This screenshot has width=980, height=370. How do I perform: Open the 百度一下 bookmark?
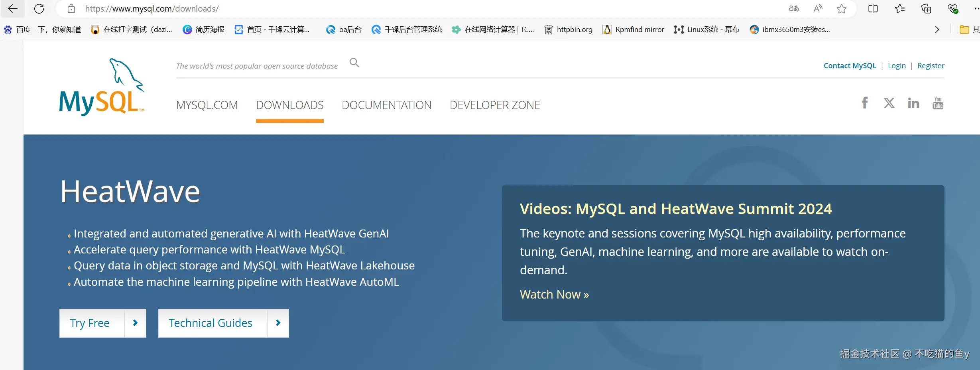[43, 30]
